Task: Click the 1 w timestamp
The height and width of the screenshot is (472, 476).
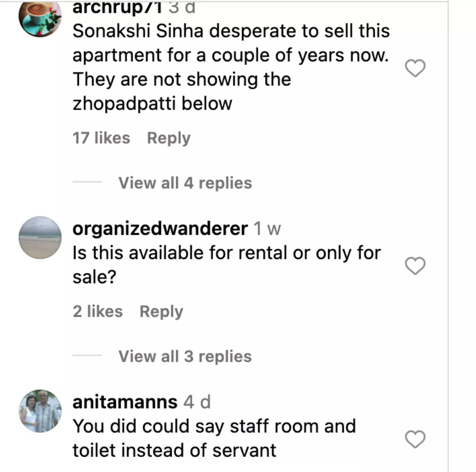Action: 267,229
